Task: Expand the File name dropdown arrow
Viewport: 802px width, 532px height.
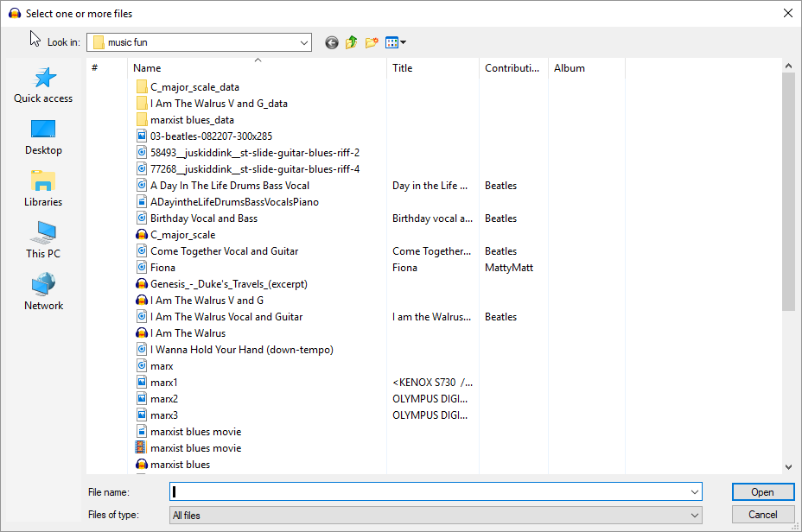Action: point(695,492)
